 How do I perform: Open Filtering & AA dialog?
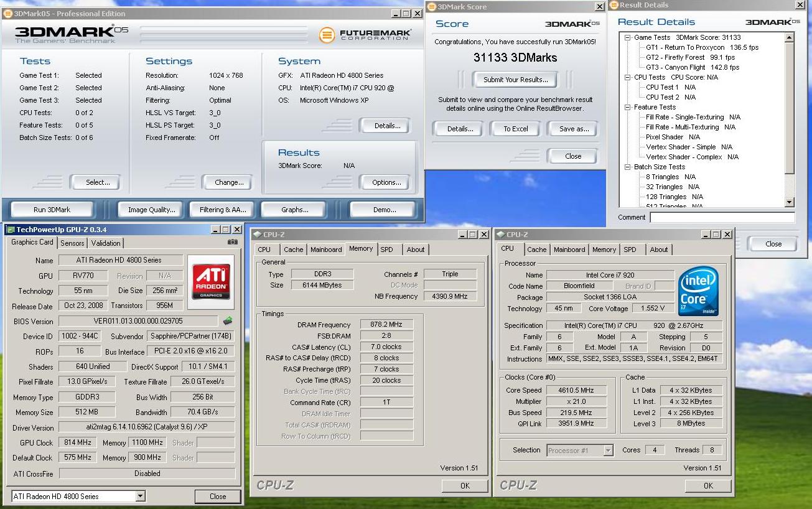(x=222, y=210)
